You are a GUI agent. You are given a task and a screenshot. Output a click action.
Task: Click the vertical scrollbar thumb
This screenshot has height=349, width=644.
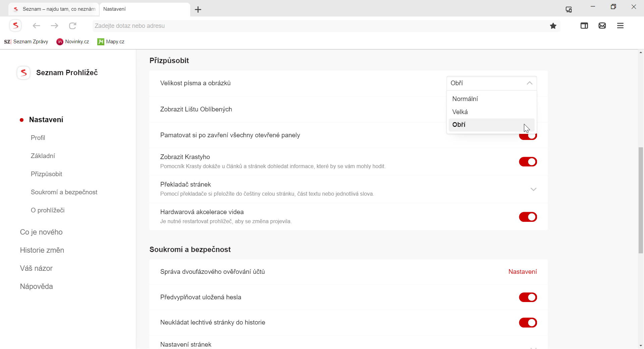[641, 200]
